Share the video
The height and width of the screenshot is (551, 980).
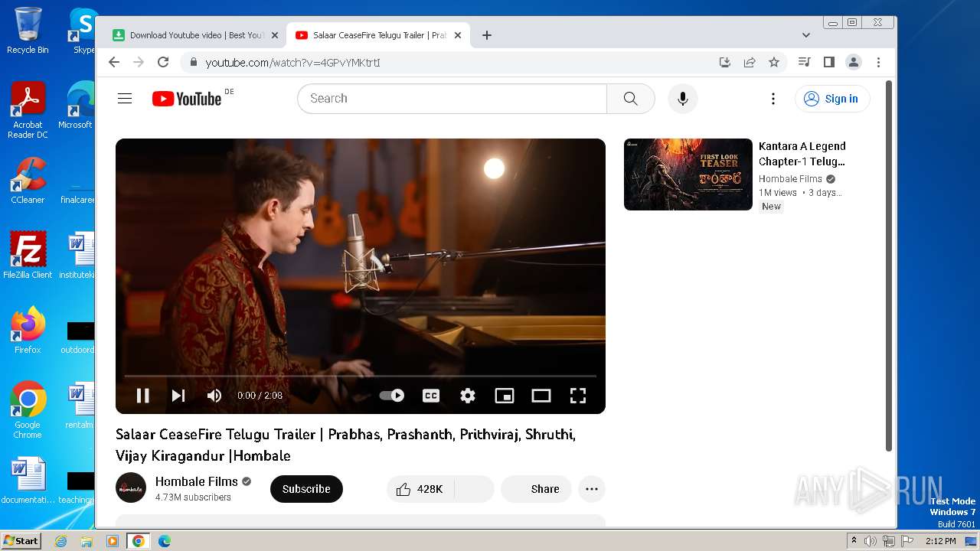click(536, 489)
